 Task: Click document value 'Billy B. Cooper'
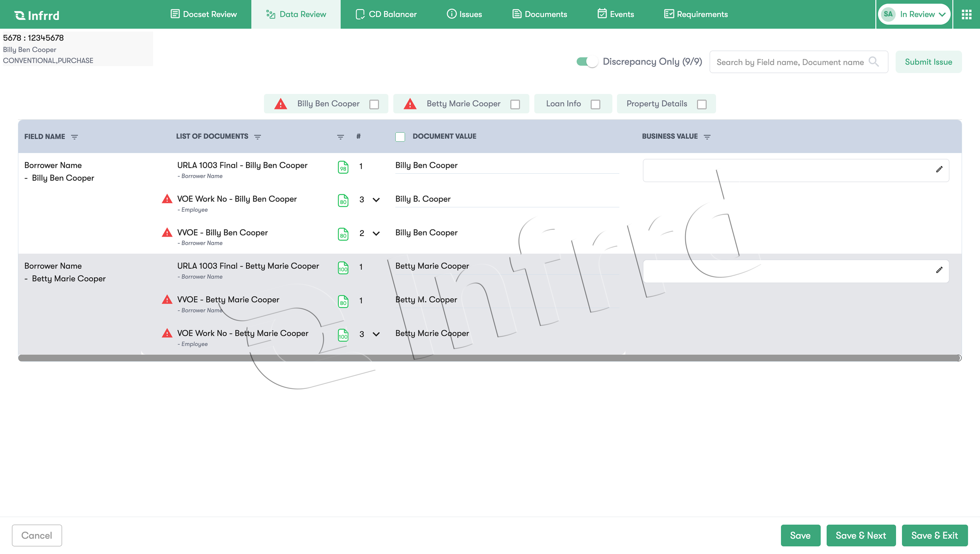pos(423,199)
